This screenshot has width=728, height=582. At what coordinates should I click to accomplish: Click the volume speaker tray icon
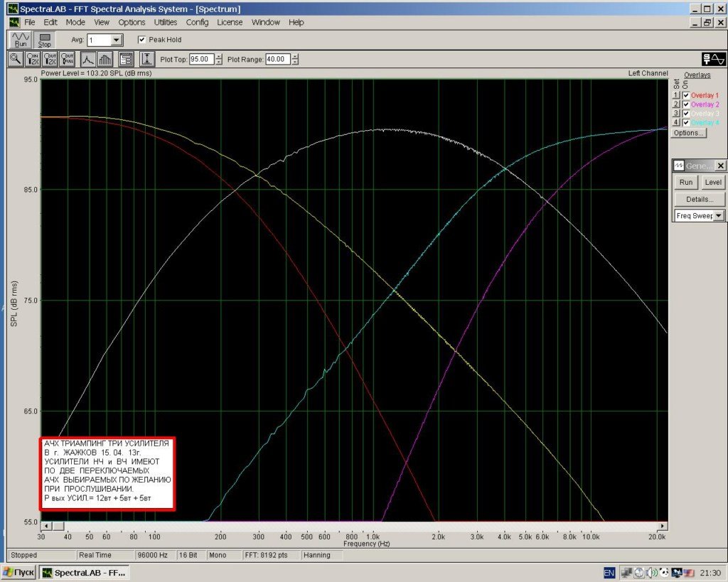click(x=653, y=573)
